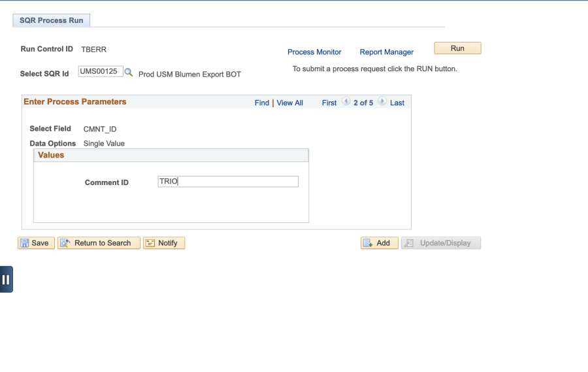588x372 pixels.
Task: Click the Notify button label
Action: point(168,243)
